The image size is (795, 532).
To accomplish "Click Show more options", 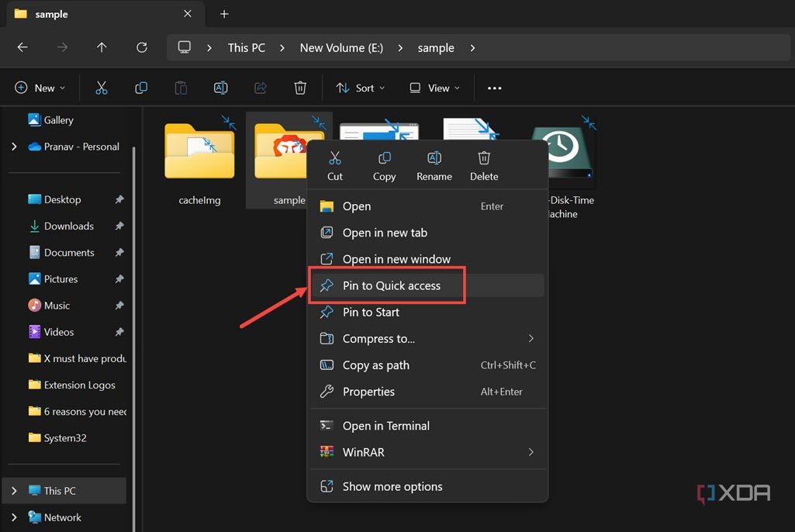I will coord(427,487).
